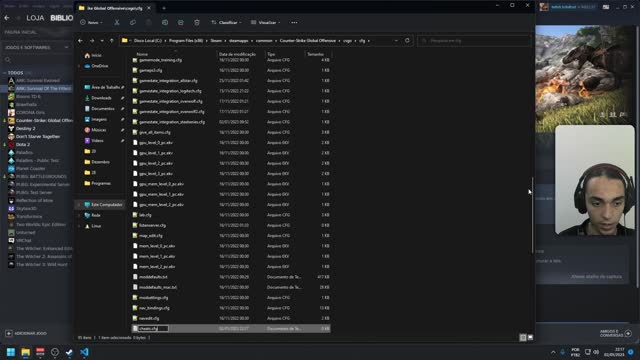Select Counter-Strike: Global Offensive in Steam library
640x360 pixels.
point(44,120)
